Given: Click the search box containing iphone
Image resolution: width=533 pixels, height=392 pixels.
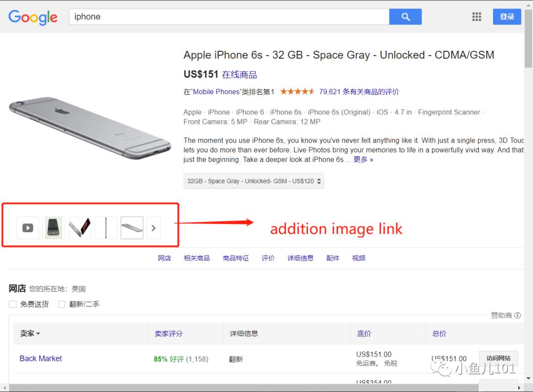Looking at the screenshot, I should 229,17.
